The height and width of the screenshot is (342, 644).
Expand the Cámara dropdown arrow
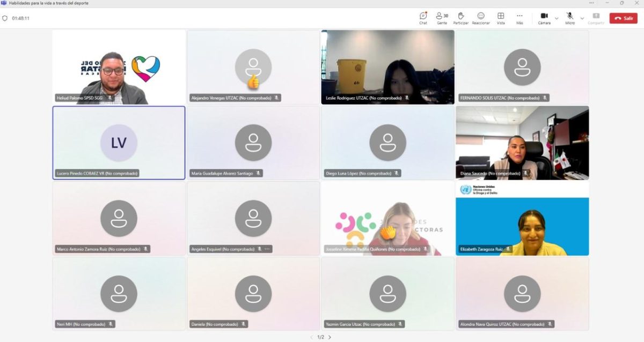557,18
